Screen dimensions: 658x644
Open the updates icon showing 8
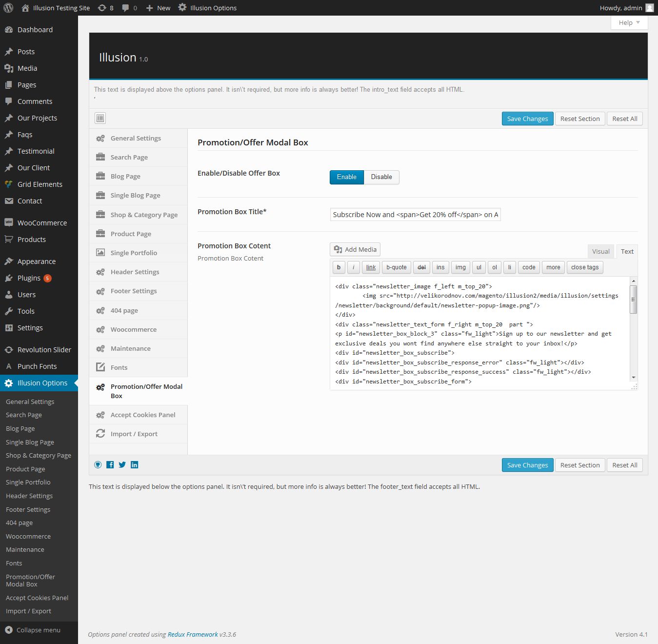click(105, 8)
